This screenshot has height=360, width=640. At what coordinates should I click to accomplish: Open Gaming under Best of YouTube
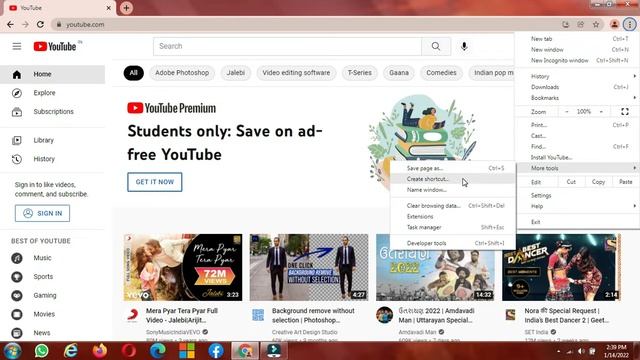click(52, 296)
